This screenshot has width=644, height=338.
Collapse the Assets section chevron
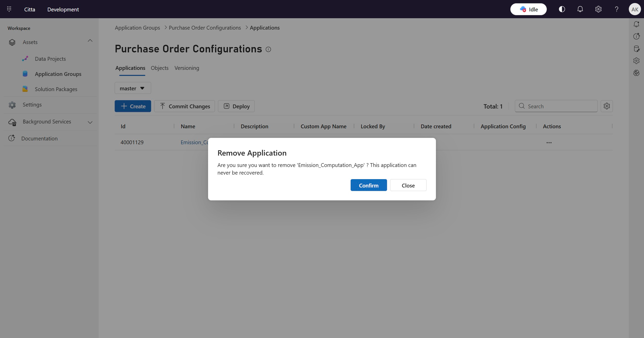pos(90,41)
